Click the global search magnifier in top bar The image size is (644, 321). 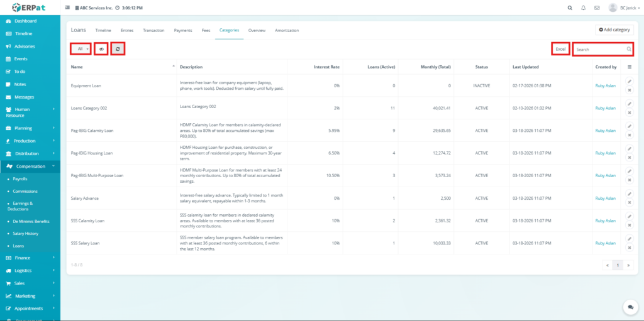pos(570,8)
